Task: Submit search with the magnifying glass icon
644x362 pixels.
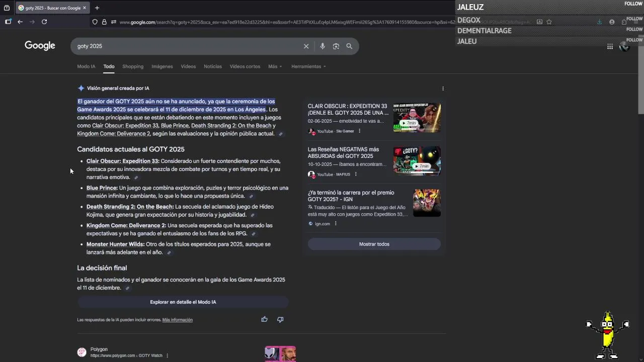Action: click(x=349, y=46)
